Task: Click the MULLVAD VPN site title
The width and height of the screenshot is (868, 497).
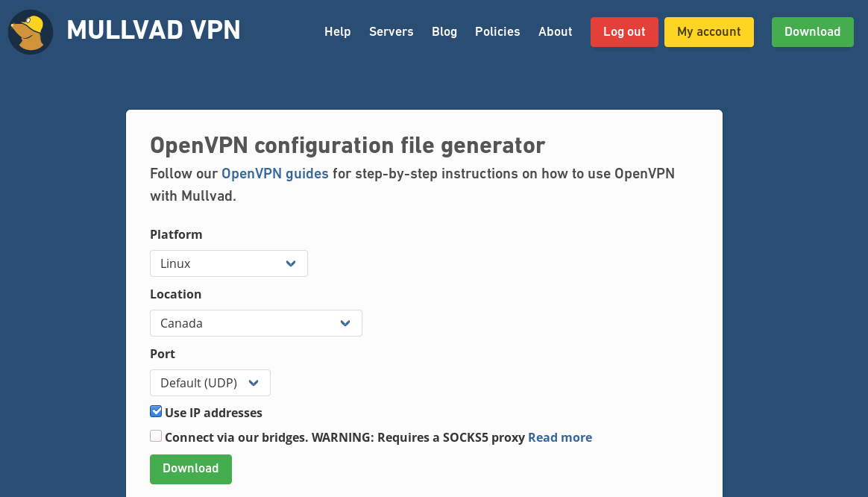Action: click(153, 31)
